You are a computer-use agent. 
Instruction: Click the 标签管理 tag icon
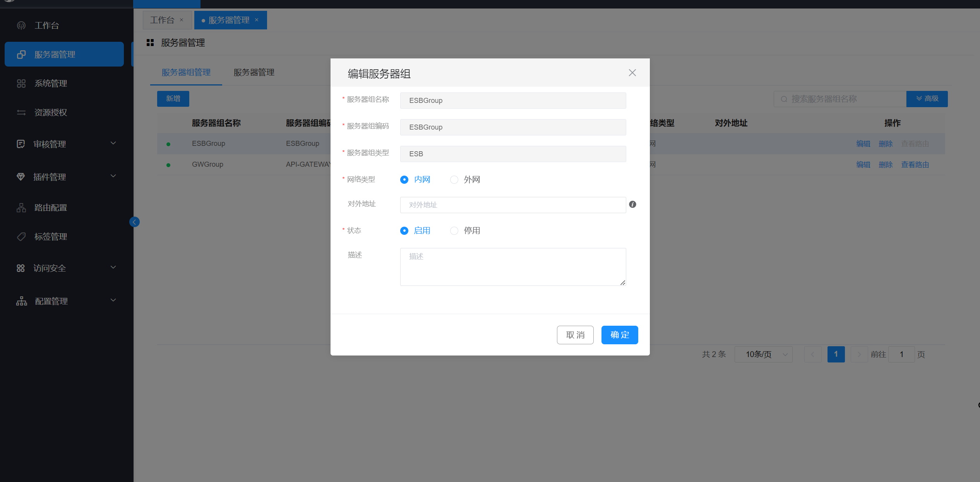point(21,237)
